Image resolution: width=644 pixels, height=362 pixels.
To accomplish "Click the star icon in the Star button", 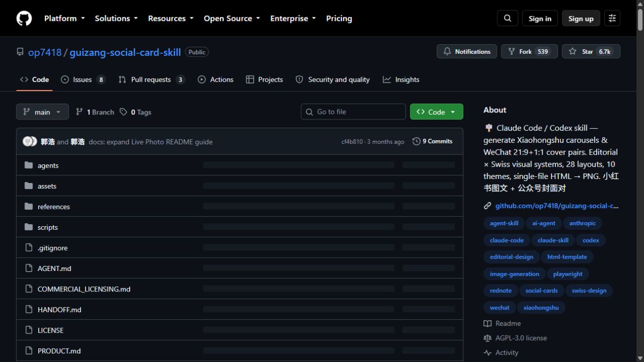I will coord(573,51).
